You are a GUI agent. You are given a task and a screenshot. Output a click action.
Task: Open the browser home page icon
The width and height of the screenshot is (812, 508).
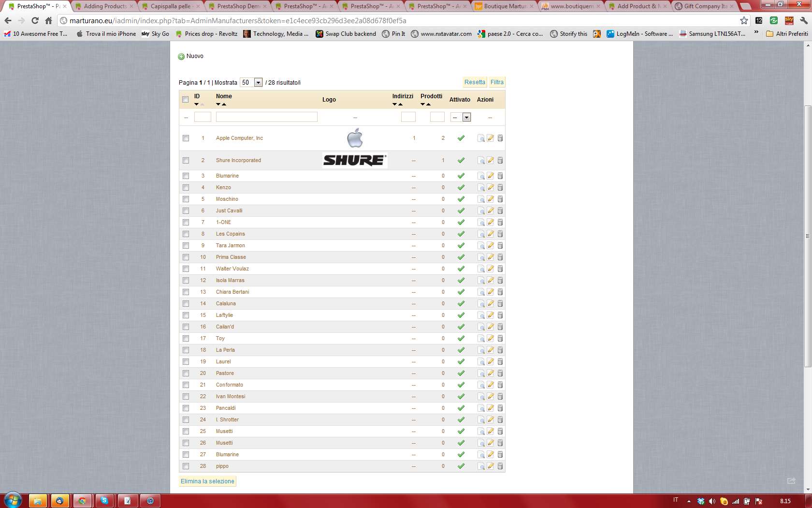[x=48, y=20]
